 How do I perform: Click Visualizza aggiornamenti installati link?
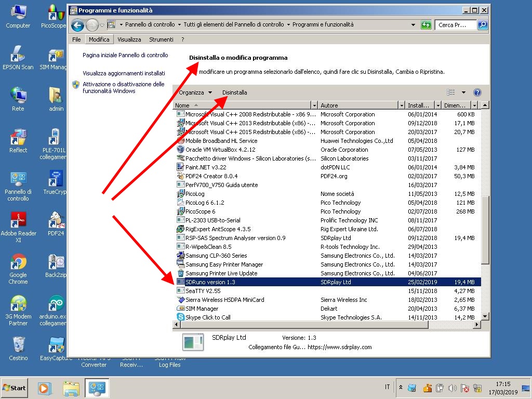(124, 73)
